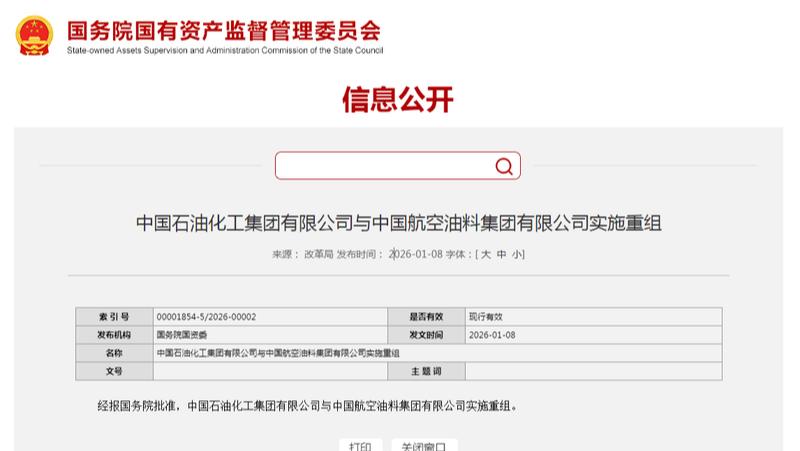The height and width of the screenshot is (451, 800).
Task: Click the 现行有效 validity status cell
Action: (x=486, y=317)
